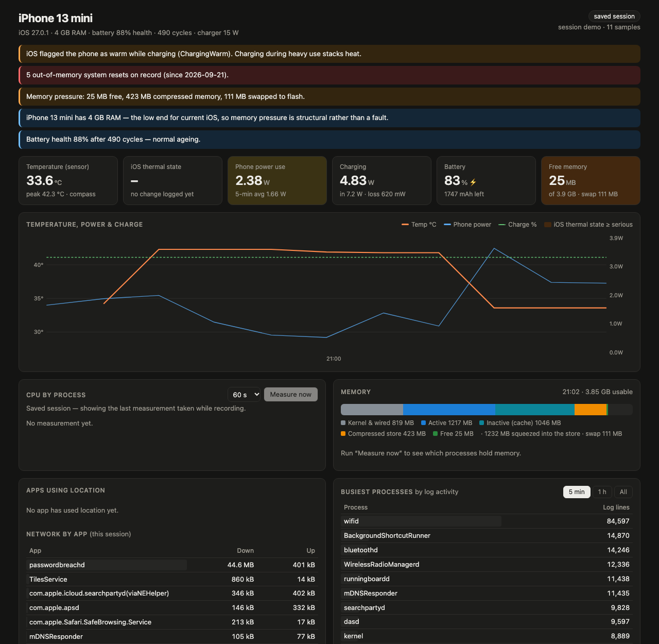Click the Log lines column header
The width and height of the screenshot is (659, 644).
point(616,507)
